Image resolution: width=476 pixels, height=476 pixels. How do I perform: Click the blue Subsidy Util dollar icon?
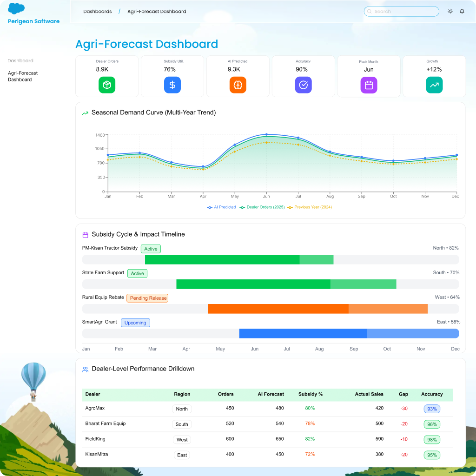point(172,85)
